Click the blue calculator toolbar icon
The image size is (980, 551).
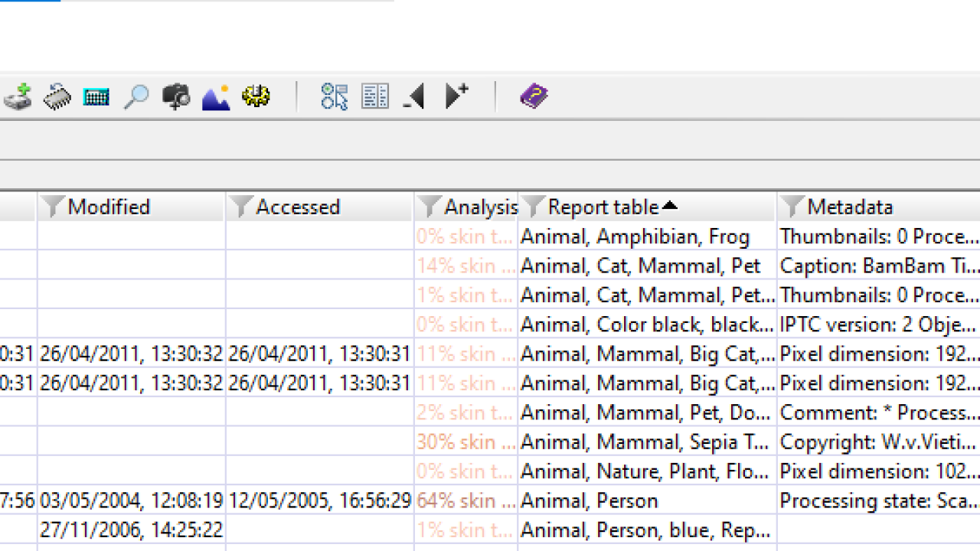click(96, 97)
